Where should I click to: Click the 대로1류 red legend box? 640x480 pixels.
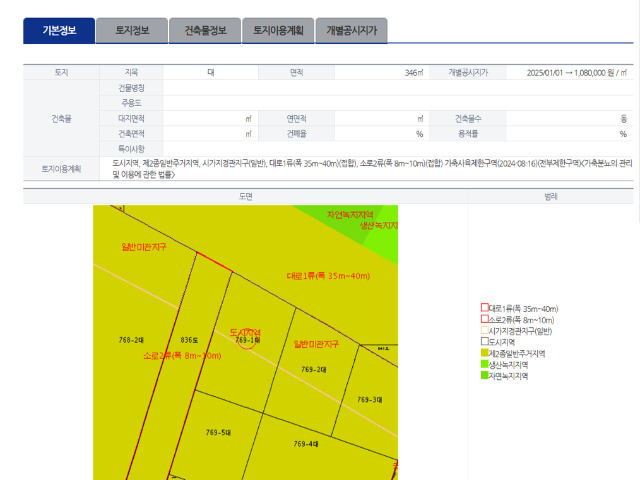point(485,308)
